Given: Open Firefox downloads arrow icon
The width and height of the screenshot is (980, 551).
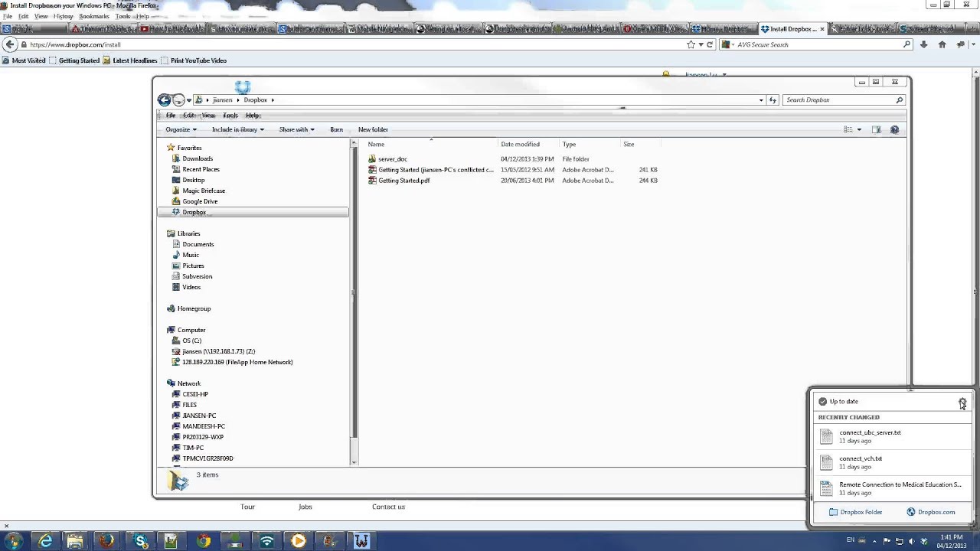Looking at the screenshot, I should point(923,44).
